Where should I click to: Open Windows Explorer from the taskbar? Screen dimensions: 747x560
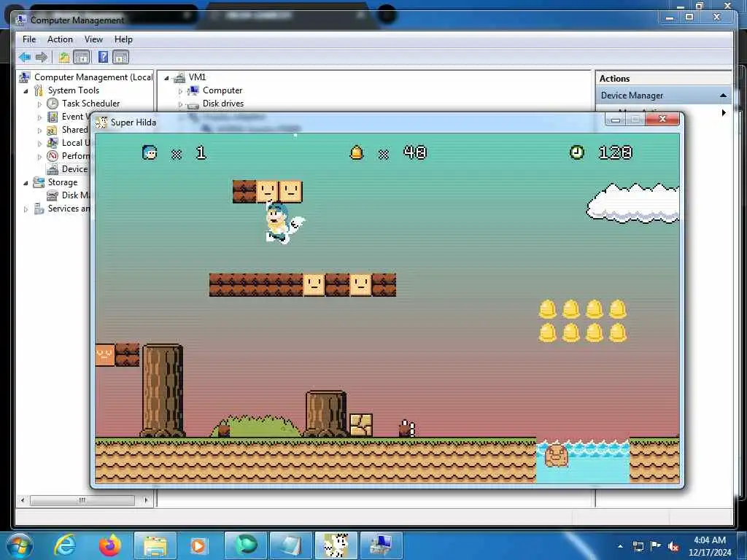coord(155,545)
